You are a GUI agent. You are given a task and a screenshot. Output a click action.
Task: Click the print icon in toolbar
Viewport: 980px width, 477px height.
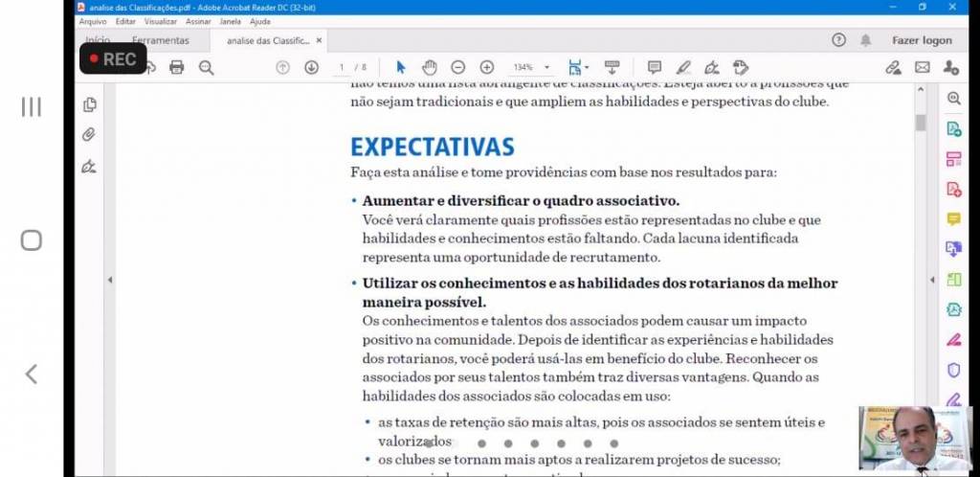click(176, 67)
